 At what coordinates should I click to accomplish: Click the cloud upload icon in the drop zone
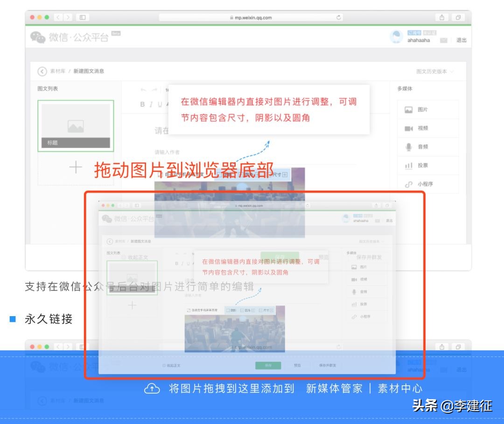[x=151, y=389]
